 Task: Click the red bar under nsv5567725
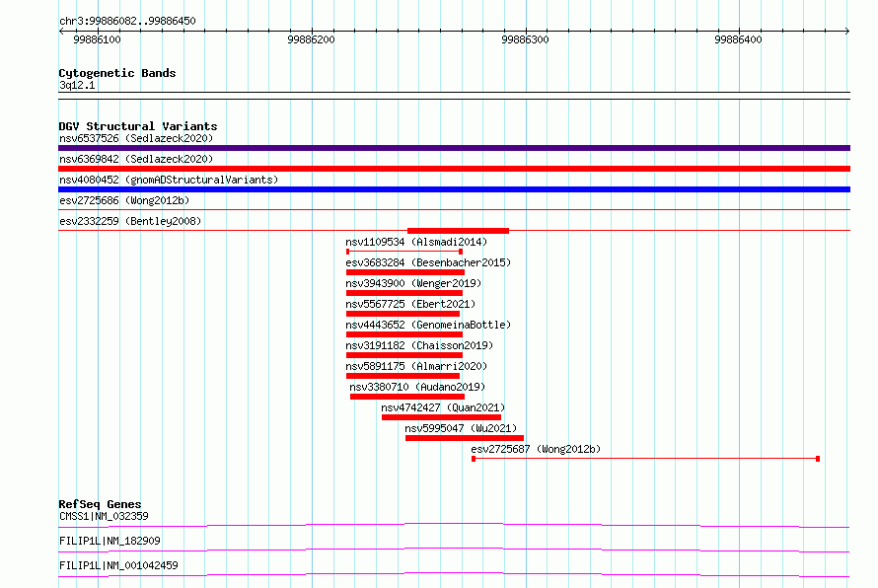click(403, 314)
